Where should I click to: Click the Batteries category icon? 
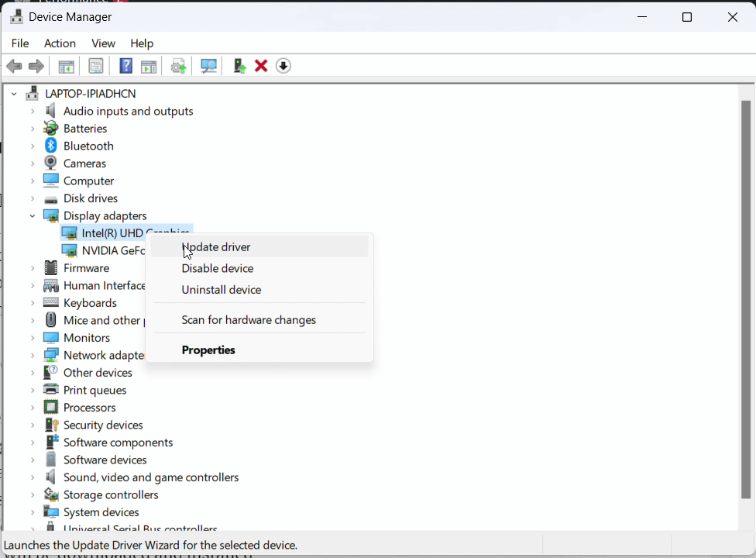click(50, 129)
